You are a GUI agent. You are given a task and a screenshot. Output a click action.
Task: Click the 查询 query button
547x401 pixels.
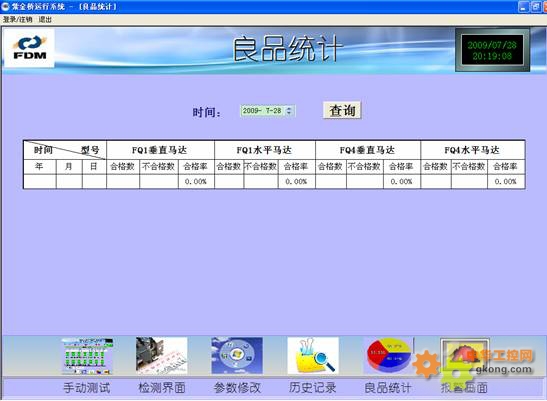(x=342, y=110)
